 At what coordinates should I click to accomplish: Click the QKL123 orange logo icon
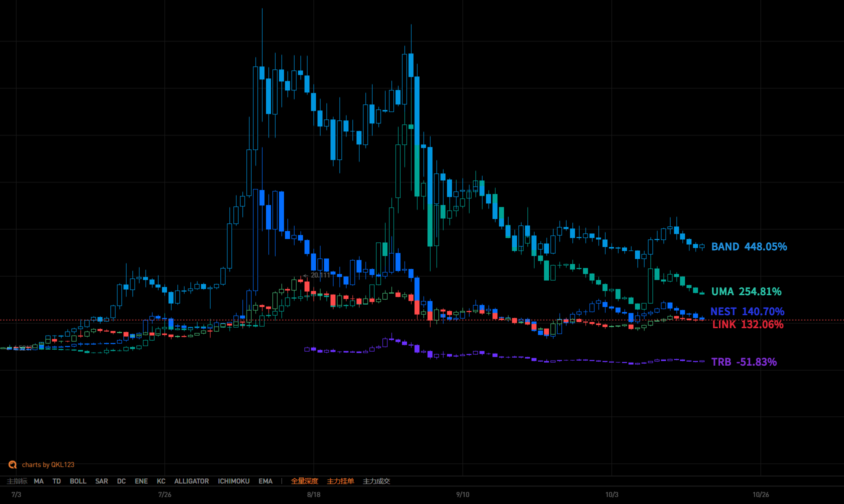click(12, 465)
